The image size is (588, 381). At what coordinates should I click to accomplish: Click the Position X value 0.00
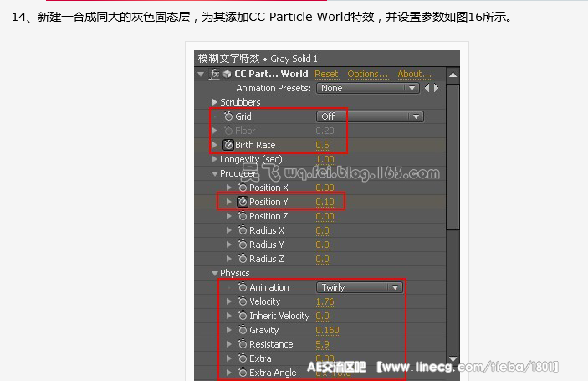pyautogui.click(x=325, y=188)
